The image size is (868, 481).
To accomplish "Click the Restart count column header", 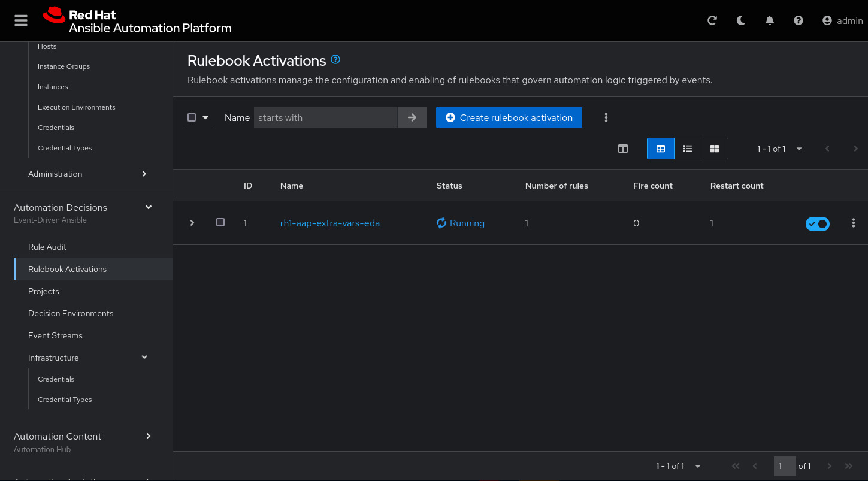I will click(737, 186).
